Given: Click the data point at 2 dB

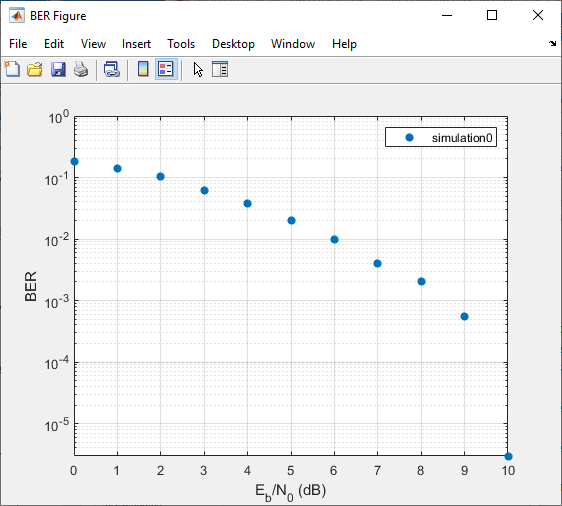Looking at the screenshot, I should pyautogui.click(x=161, y=176).
